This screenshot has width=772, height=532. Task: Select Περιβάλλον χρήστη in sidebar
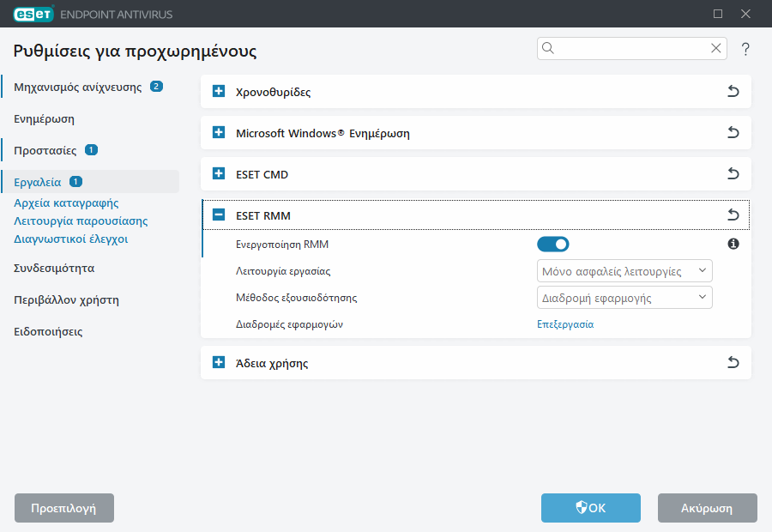click(66, 300)
